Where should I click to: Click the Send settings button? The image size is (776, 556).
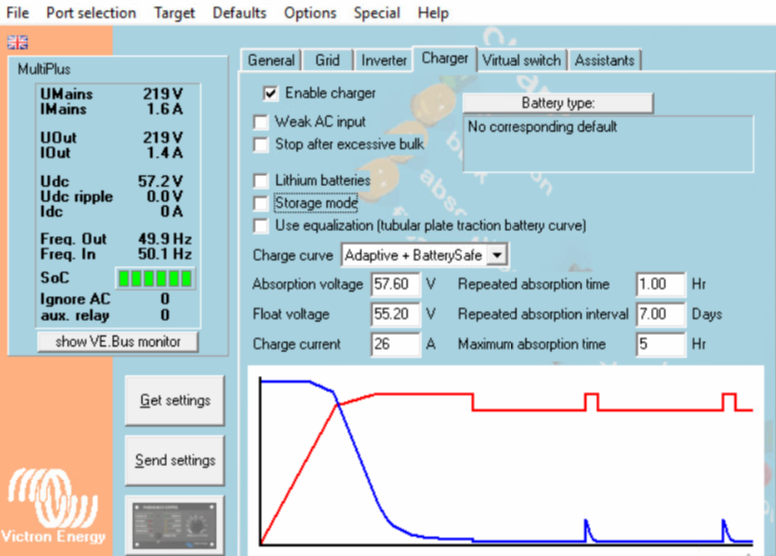click(175, 460)
